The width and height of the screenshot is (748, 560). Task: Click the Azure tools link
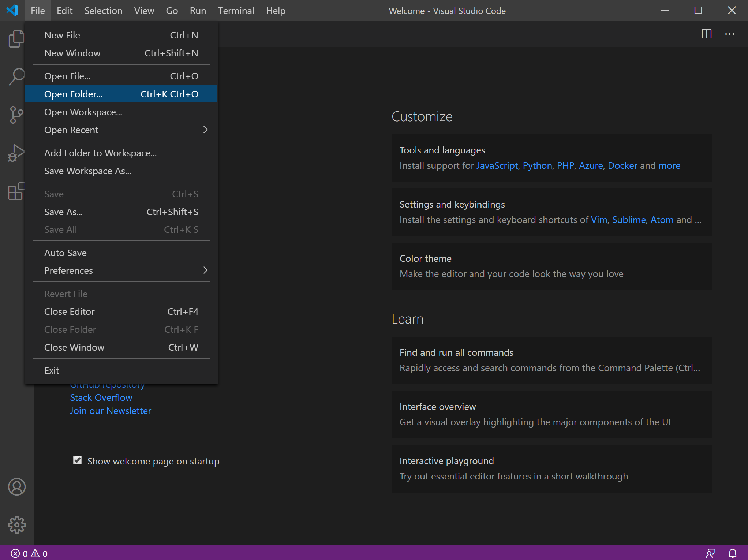pyautogui.click(x=591, y=165)
